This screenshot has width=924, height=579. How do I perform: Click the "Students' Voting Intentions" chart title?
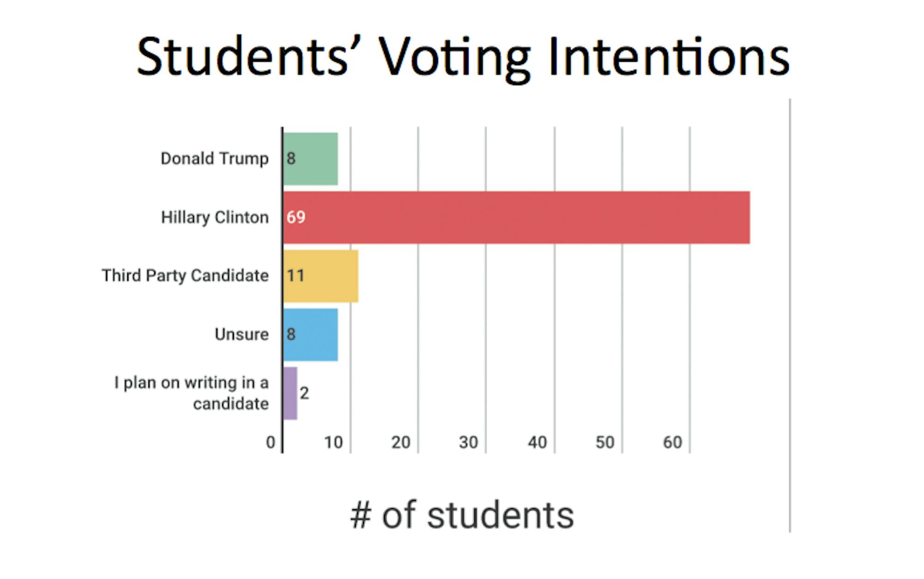tap(463, 57)
